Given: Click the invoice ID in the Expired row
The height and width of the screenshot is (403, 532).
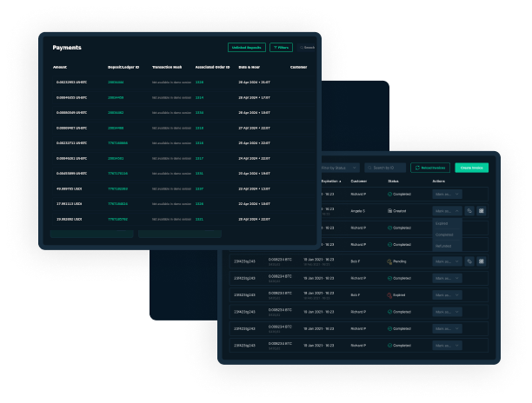Looking at the screenshot, I should coord(244,295).
